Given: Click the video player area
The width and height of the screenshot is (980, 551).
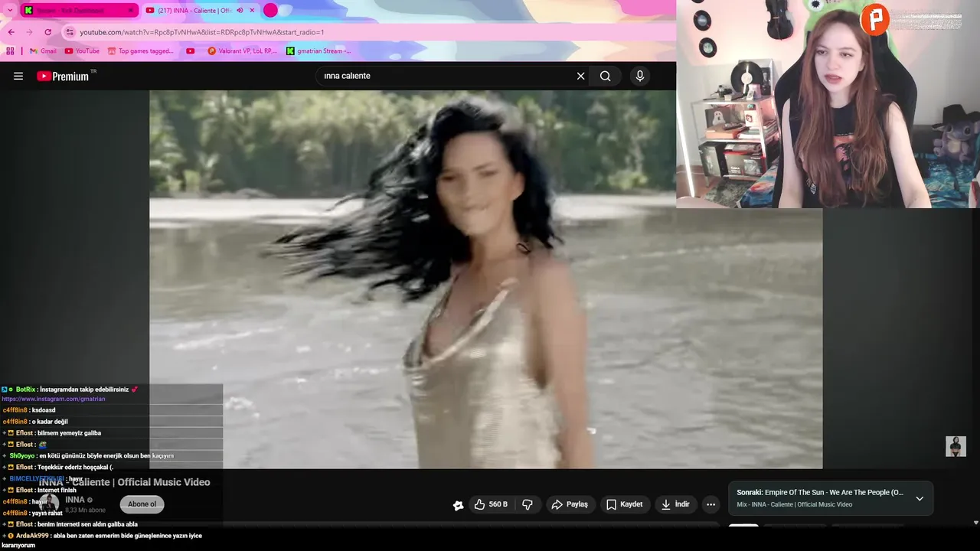Looking at the screenshot, I should pos(485,279).
